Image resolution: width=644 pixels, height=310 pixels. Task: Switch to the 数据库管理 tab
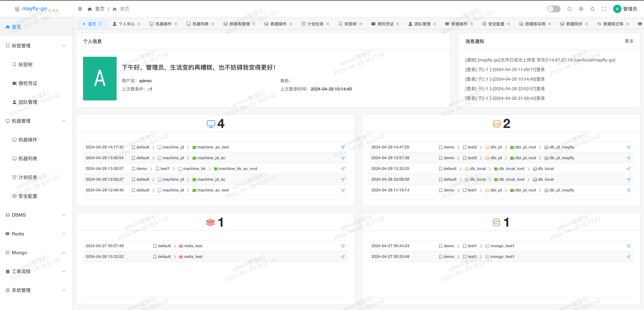point(239,24)
